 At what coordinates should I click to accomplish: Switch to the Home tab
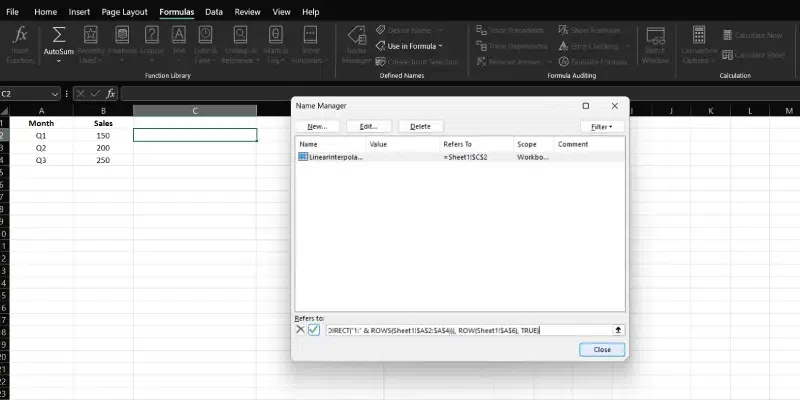[x=45, y=12]
